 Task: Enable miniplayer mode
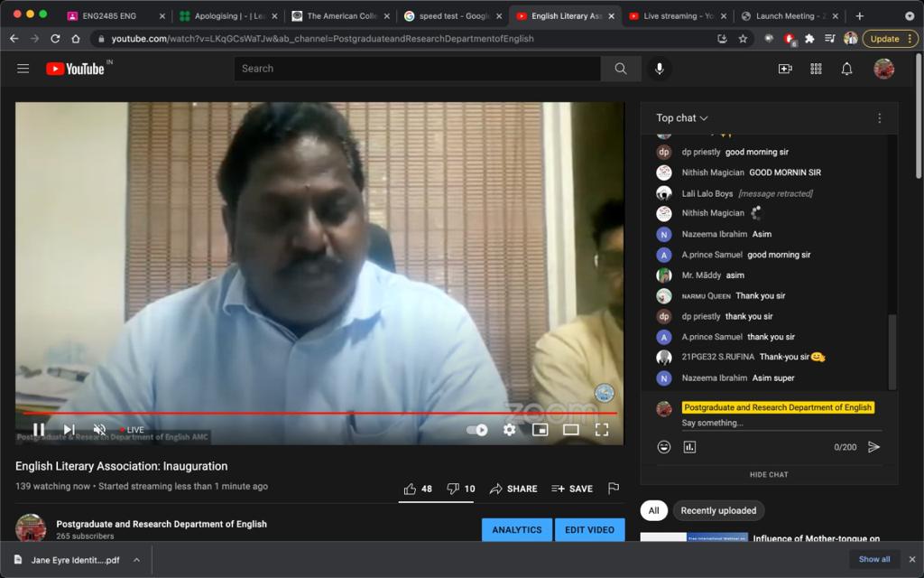(540, 430)
